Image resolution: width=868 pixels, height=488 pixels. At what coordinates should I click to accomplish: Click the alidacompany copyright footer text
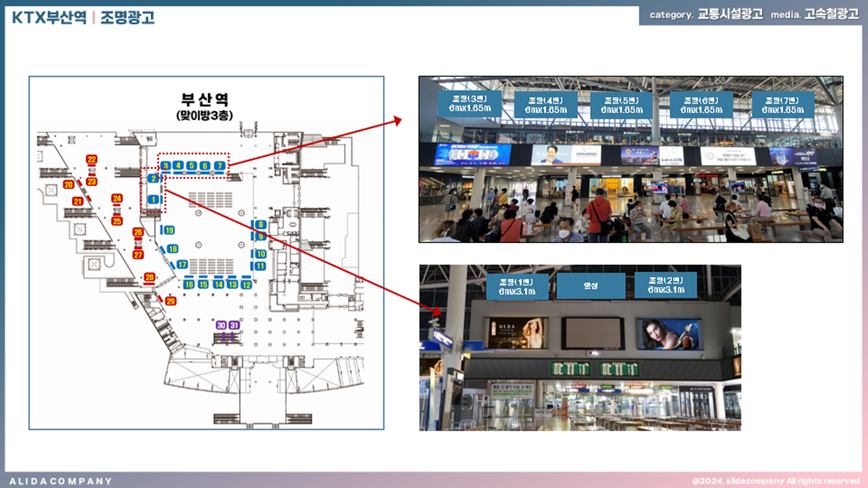click(x=775, y=481)
